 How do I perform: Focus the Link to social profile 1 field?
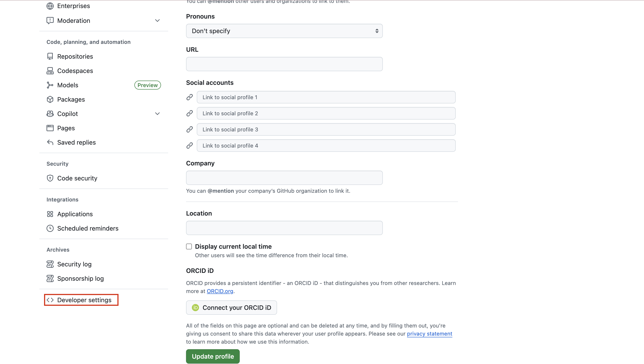pyautogui.click(x=326, y=97)
